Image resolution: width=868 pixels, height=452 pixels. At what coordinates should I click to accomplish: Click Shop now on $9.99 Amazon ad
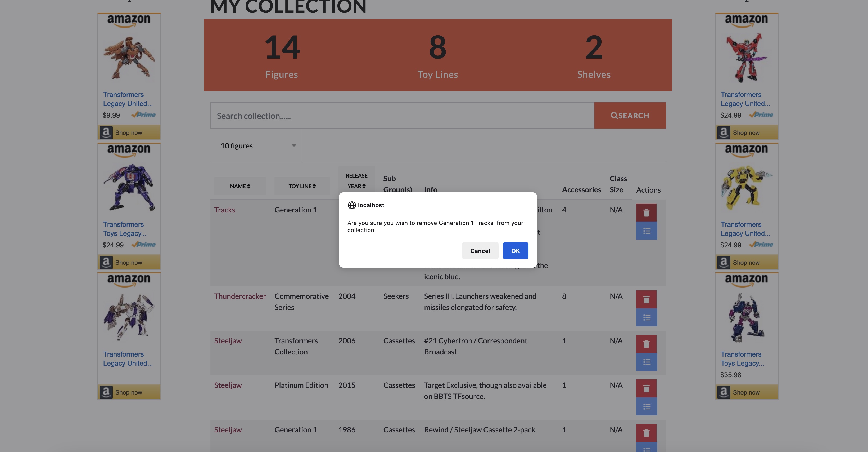pos(129,132)
